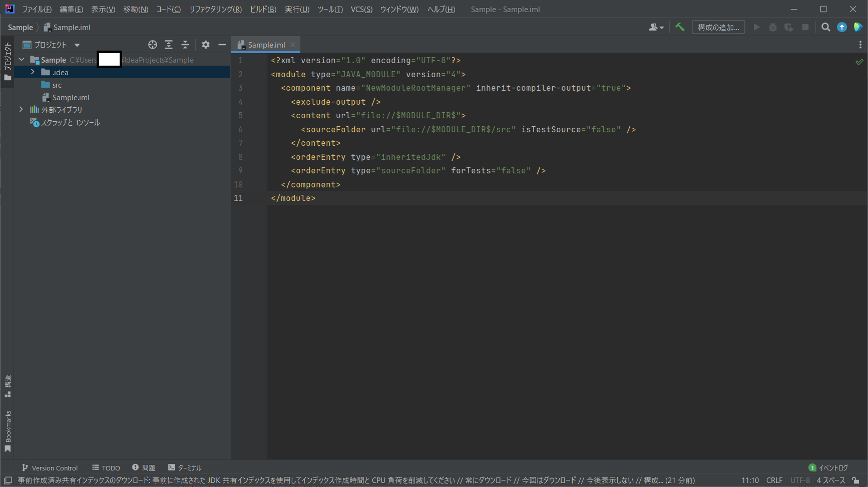This screenshot has height=487, width=868.
Task: Click Sample breadcrumb in navigation bar
Action: coord(20,27)
